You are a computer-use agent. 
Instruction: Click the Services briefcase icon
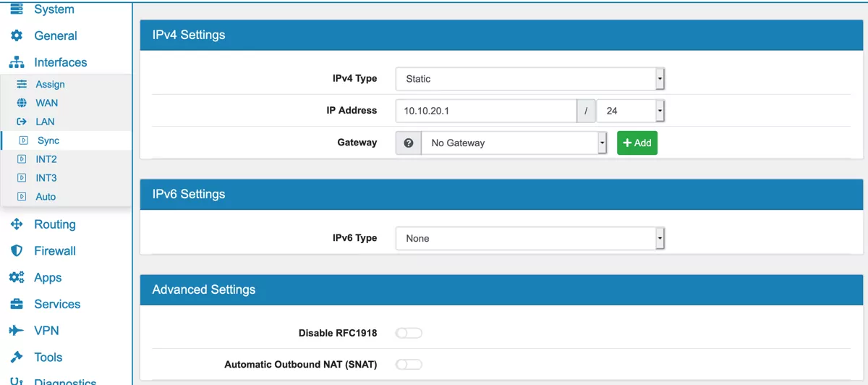tap(16, 304)
